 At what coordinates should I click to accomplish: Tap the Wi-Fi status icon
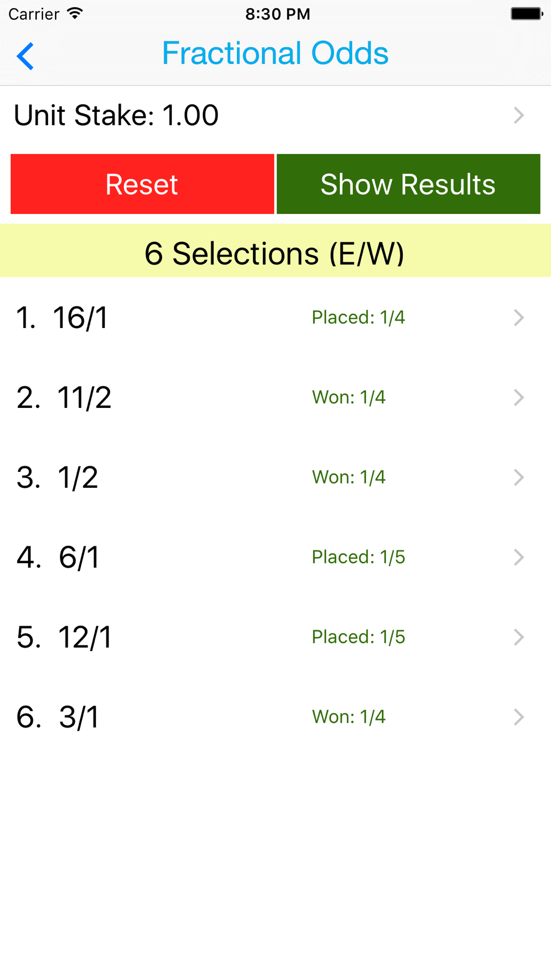tap(75, 13)
